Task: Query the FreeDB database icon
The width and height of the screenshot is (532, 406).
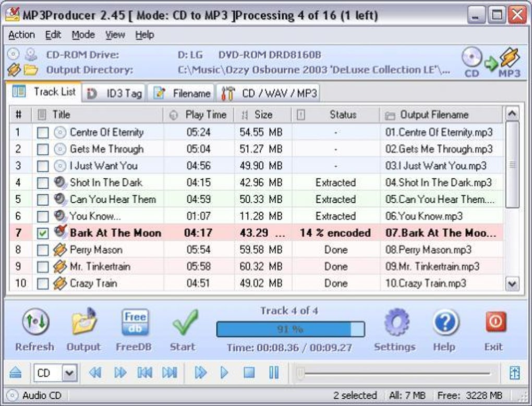Action: pos(135,322)
